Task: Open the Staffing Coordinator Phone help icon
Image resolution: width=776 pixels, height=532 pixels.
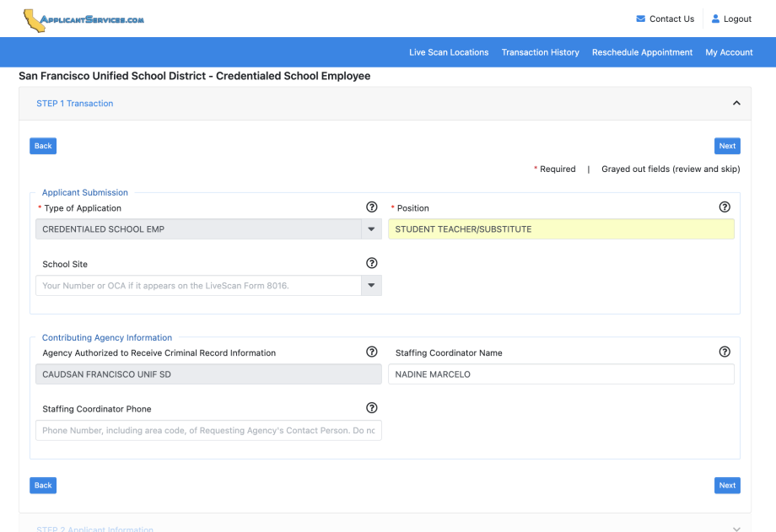Action: pyautogui.click(x=372, y=407)
